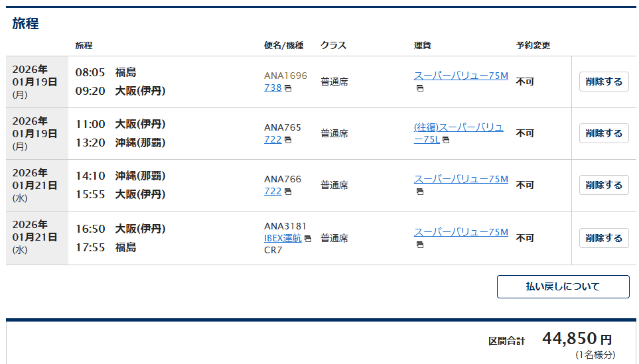This screenshot has width=639, height=364.
Task: View スーパーバリュー75M fare details for ANA3181
Action: [x=461, y=232]
